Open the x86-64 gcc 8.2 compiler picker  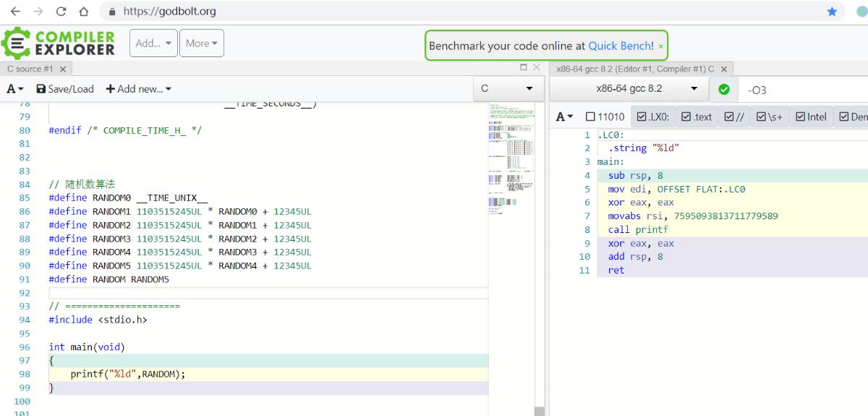(629, 88)
